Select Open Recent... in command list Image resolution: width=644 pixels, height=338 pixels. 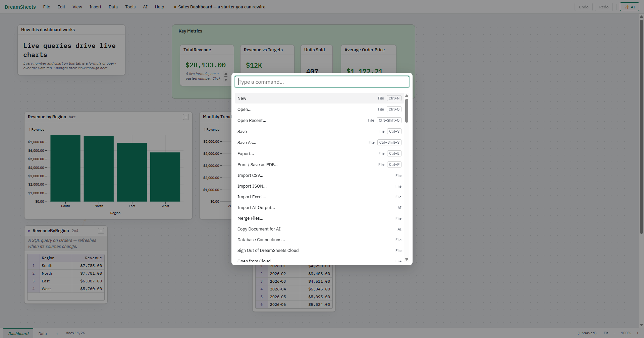pos(319,120)
